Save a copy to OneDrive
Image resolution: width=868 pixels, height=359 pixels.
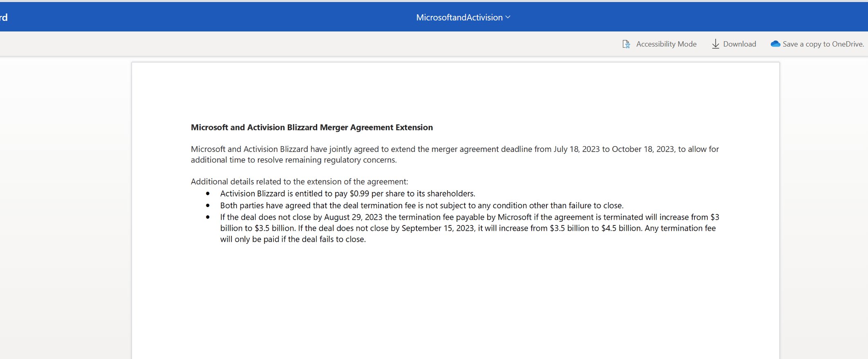[823, 44]
